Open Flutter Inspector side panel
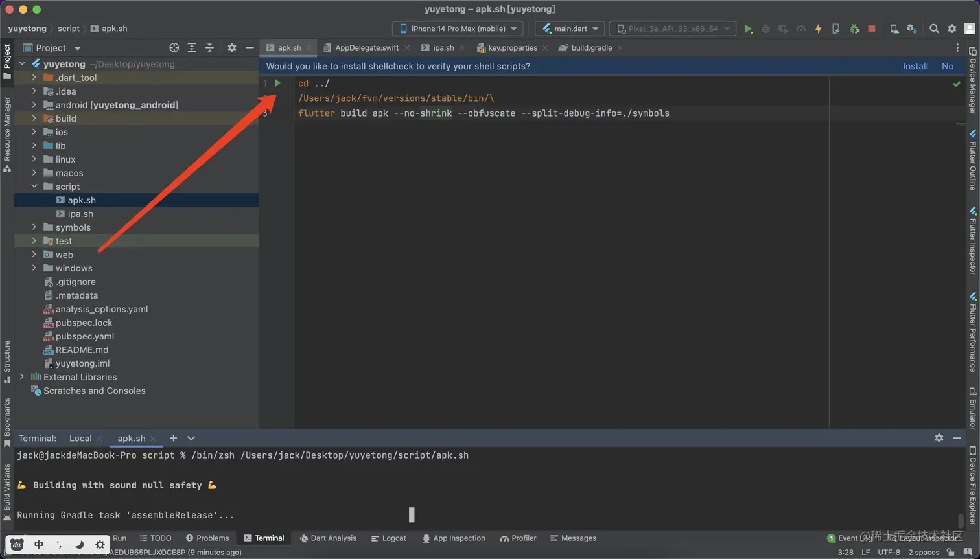980x559 pixels. tap(973, 240)
